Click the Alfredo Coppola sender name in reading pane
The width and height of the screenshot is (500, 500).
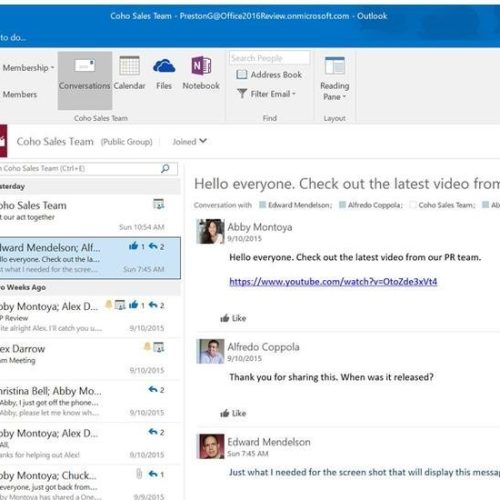click(263, 347)
